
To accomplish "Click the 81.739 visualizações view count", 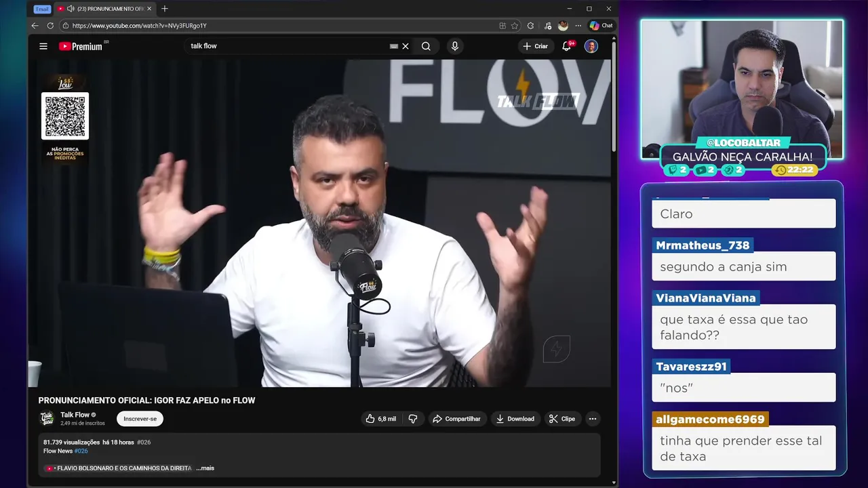I will [71, 442].
